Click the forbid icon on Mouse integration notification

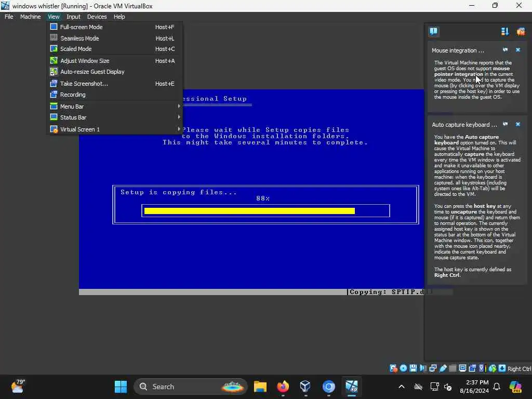click(505, 50)
